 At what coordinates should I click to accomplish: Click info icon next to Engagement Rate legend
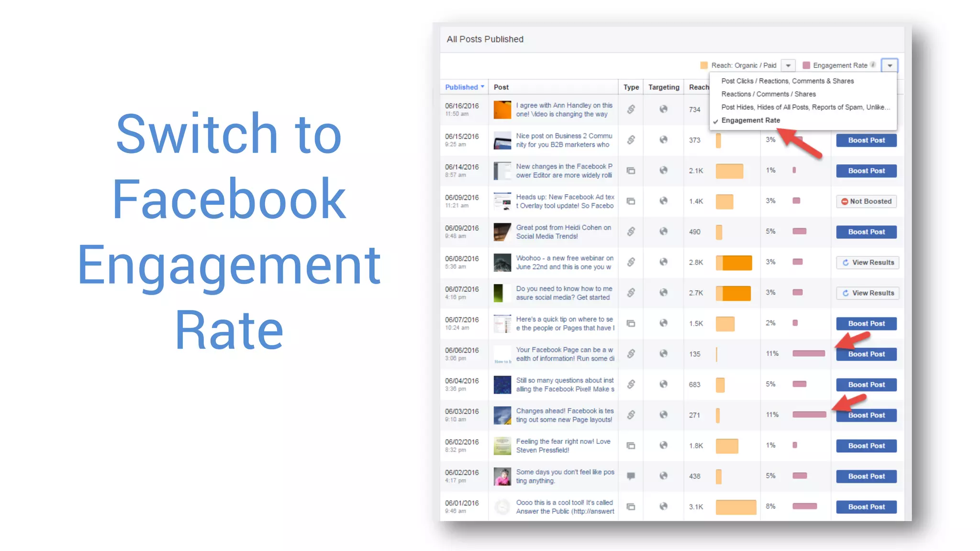[873, 65]
